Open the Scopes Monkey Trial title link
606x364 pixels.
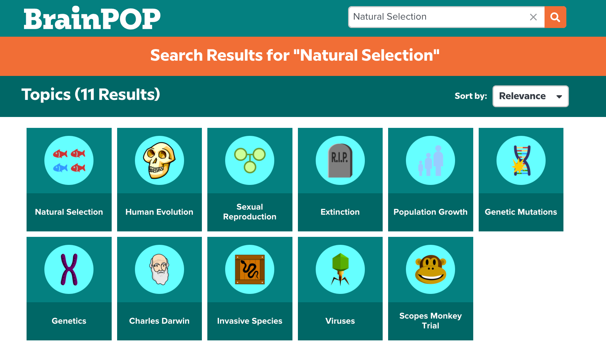pyautogui.click(x=431, y=321)
